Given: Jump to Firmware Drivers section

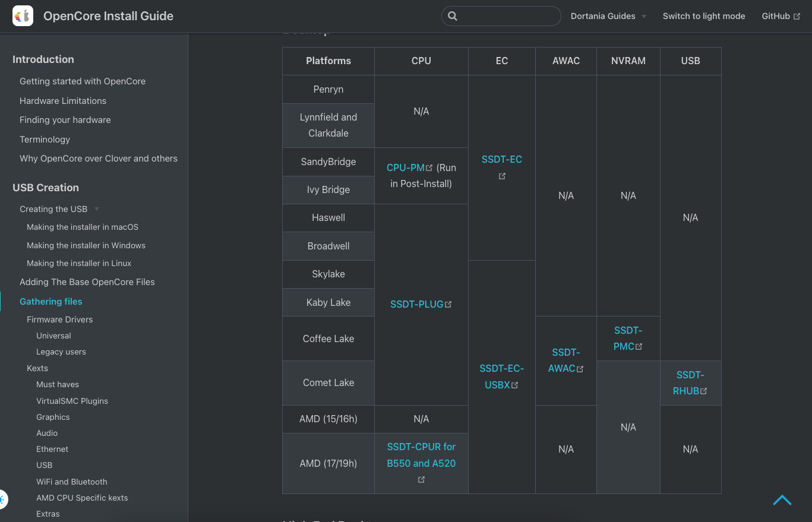Looking at the screenshot, I should [60, 319].
